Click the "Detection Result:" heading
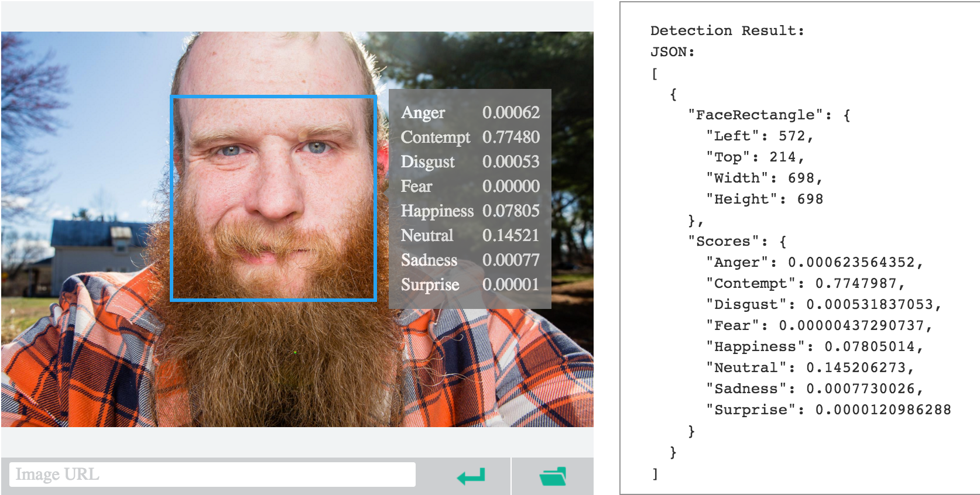This screenshot has width=980, height=495. point(727,30)
